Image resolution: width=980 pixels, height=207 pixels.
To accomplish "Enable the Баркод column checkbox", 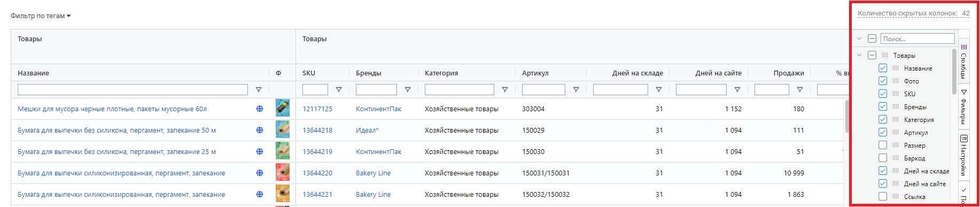I will [x=883, y=158].
